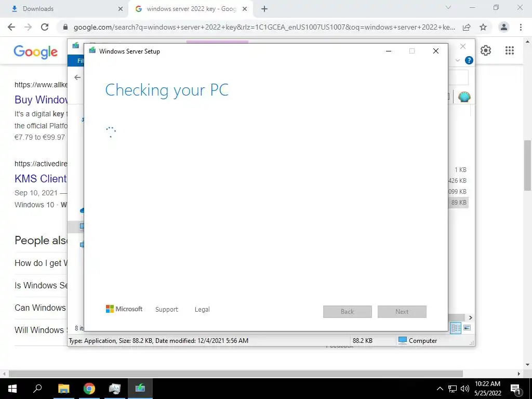Viewport: 532px width, 399px height.
Task: Click the Chrome address bar URL
Action: click(x=264, y=27)
